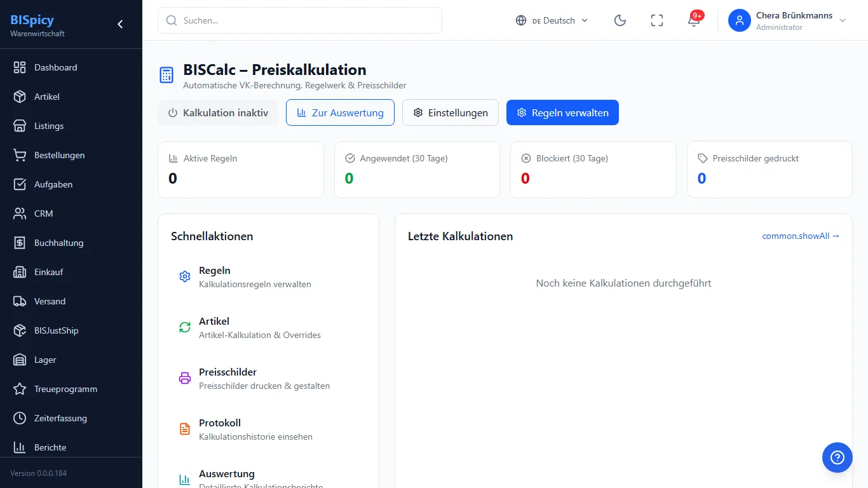Click the Angewendet (30 Tage) stat card

coord(417,170)
